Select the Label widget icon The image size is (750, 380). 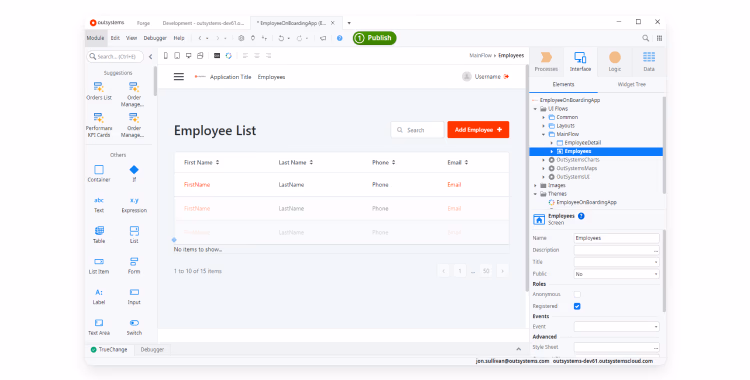tap(99, 292)
